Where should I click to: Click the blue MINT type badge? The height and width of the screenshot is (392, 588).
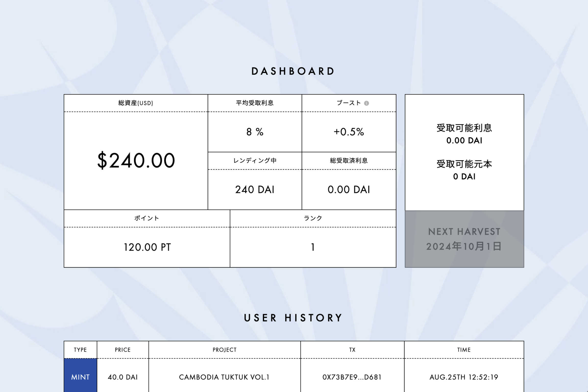click(x=80, y=377)
